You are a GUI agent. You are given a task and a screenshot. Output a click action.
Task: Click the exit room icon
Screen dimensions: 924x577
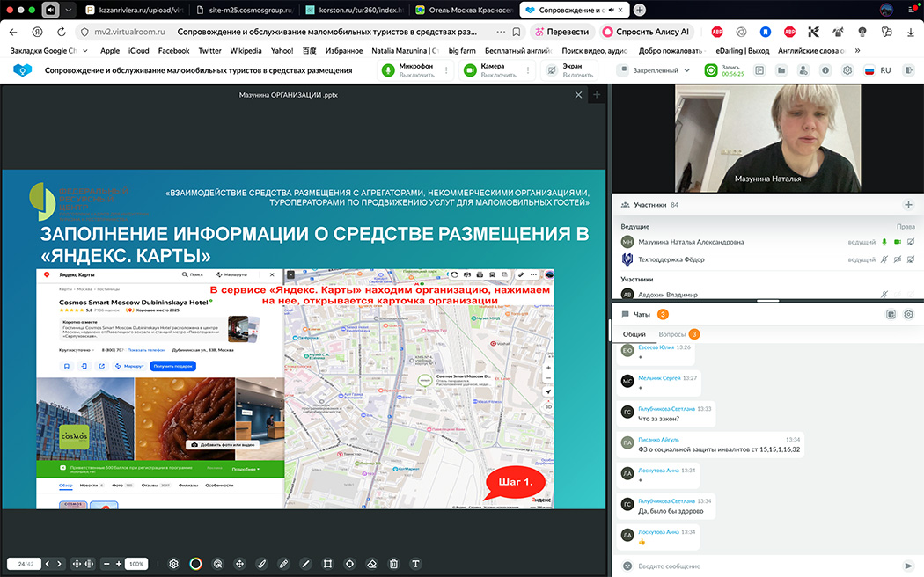pyautogui.click(x=908, y=70)
